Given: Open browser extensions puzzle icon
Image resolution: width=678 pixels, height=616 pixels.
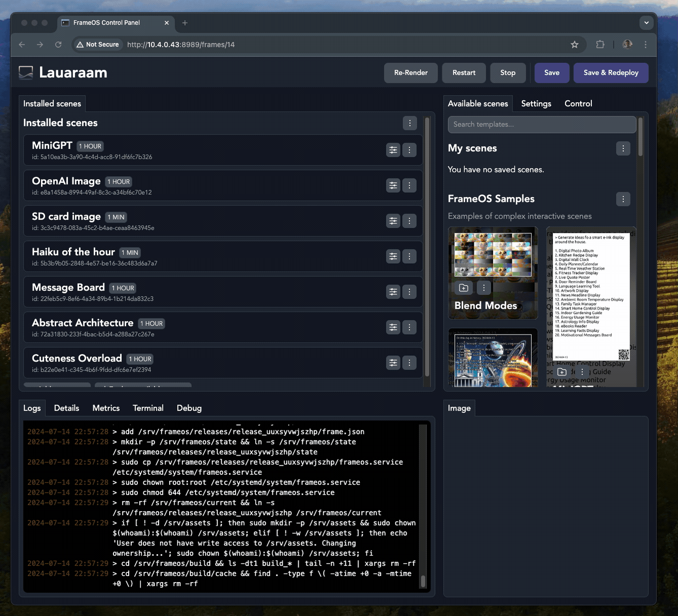Looking at the screenshot, I should [x=600, y=45].
